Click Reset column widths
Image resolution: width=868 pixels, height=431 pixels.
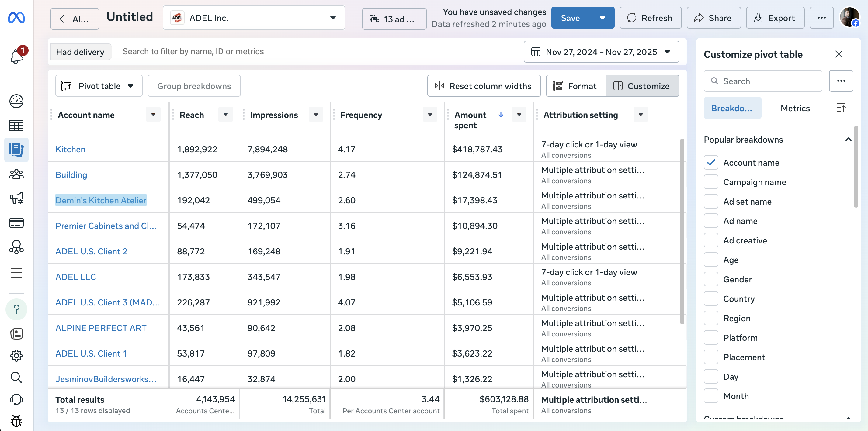click(484, 86)
